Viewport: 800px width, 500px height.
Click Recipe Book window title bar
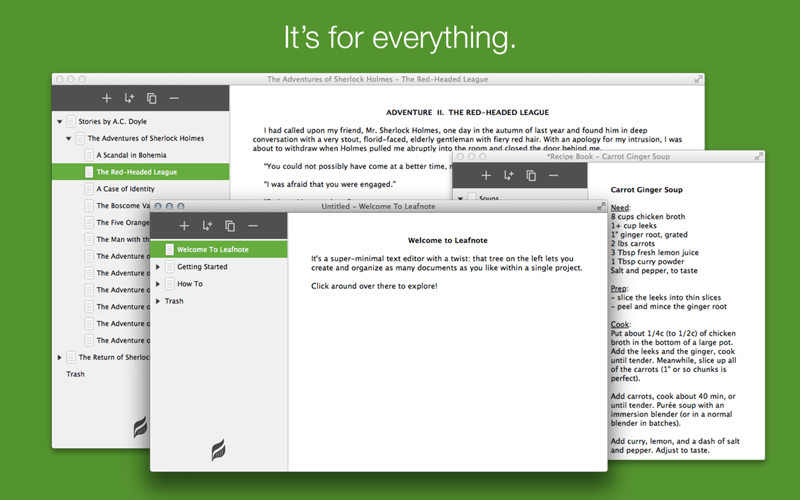608,157
